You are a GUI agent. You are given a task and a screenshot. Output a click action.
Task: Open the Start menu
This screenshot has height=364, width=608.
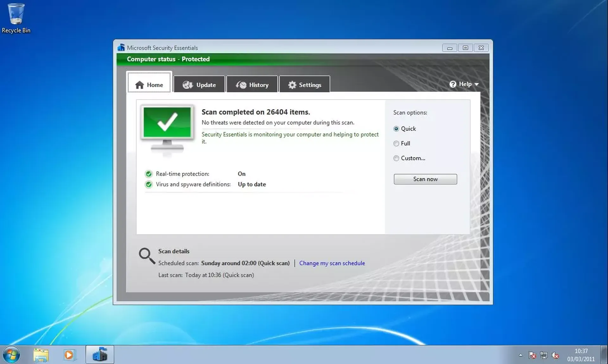pyautogui.click(x=11, y=354)
